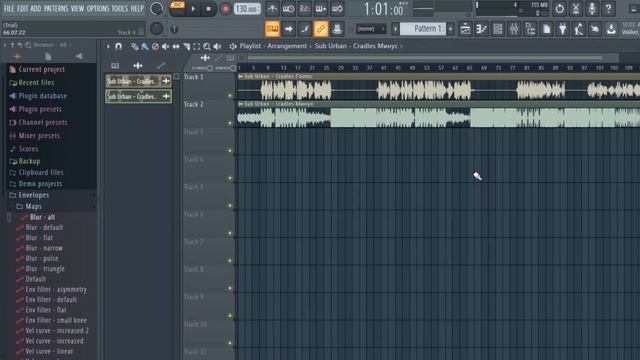Select the Slice tool in playlist toolbar

coord(187,47)
